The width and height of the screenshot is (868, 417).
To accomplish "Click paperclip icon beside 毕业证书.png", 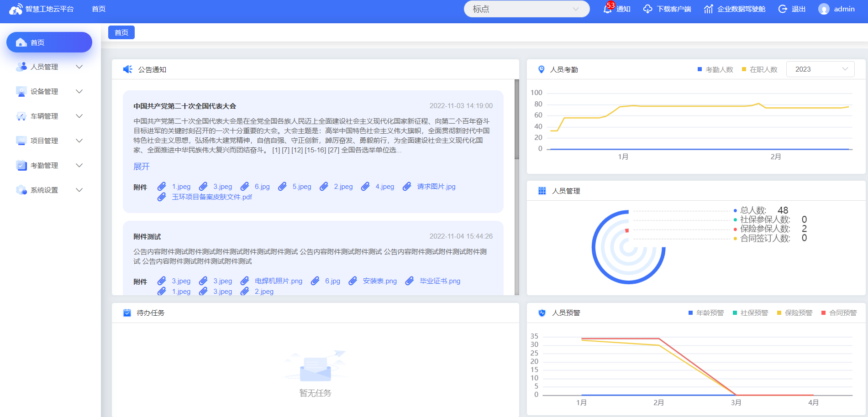I will point(410,281).
